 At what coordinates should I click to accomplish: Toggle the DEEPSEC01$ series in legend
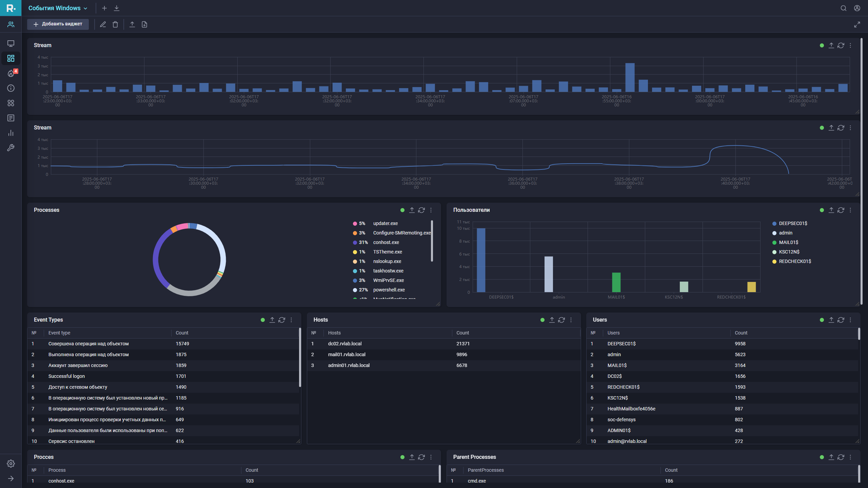(x=793, y=223)
